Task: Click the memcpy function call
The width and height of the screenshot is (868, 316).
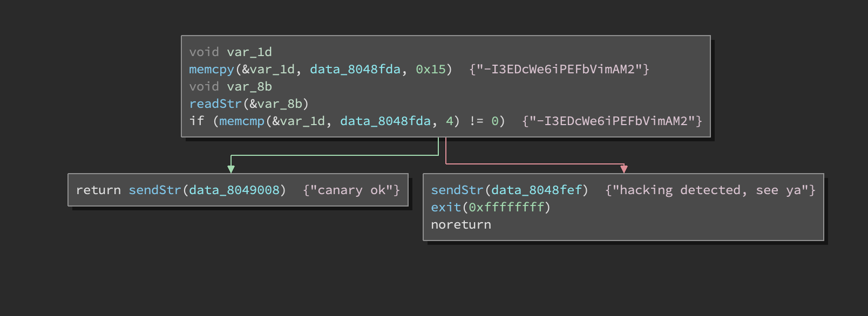Action: 211,69
